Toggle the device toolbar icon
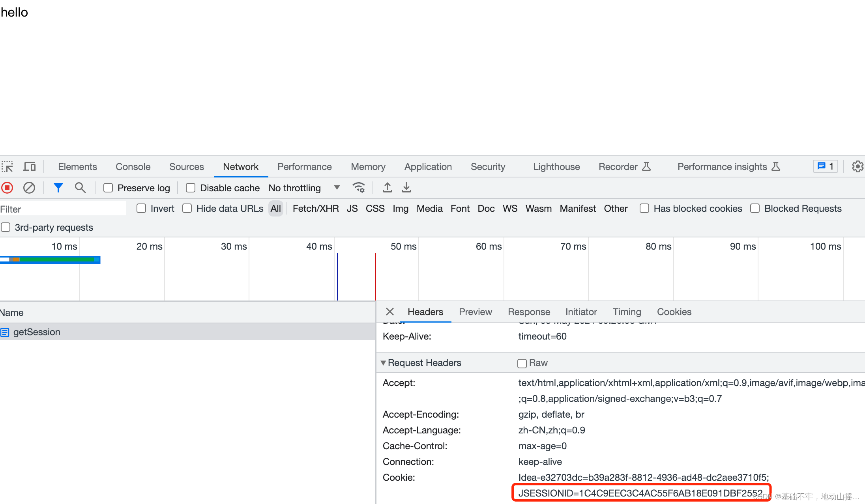865x504 pixels. tap(29, 167)
